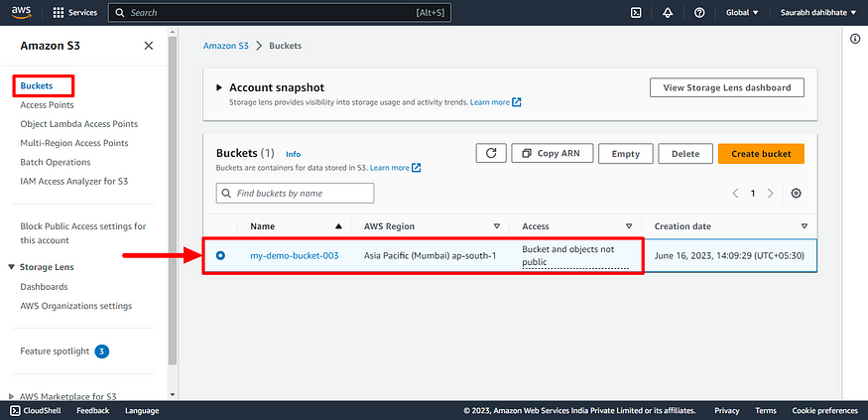
Task: Sort buckets by Name column arrow
Action: point(339,226)
